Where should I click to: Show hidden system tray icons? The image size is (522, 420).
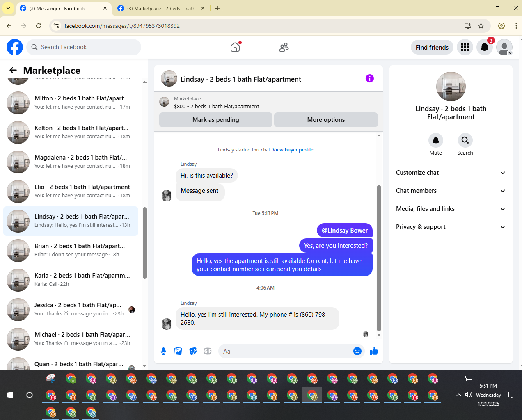[458, 395]
